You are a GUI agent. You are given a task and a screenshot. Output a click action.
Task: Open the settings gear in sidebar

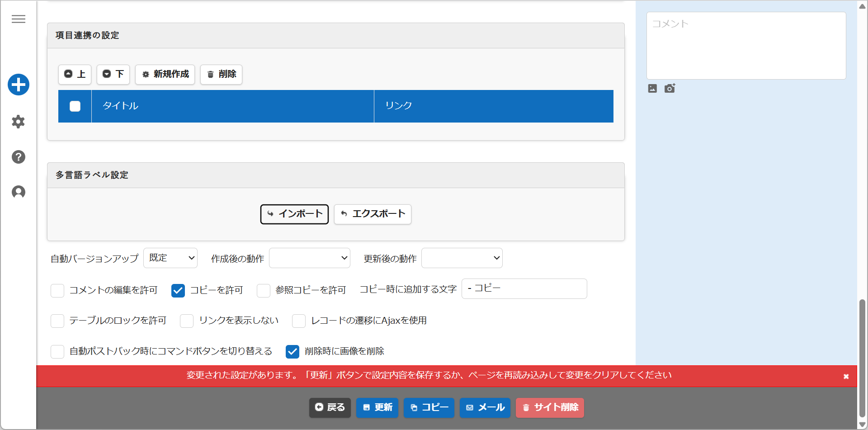point(18,122)
